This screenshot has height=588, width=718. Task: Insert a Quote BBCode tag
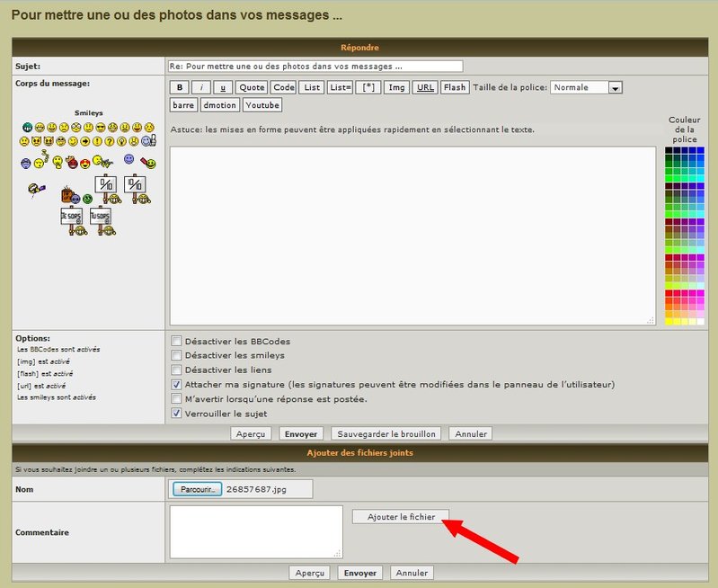(x=252, y=87)
